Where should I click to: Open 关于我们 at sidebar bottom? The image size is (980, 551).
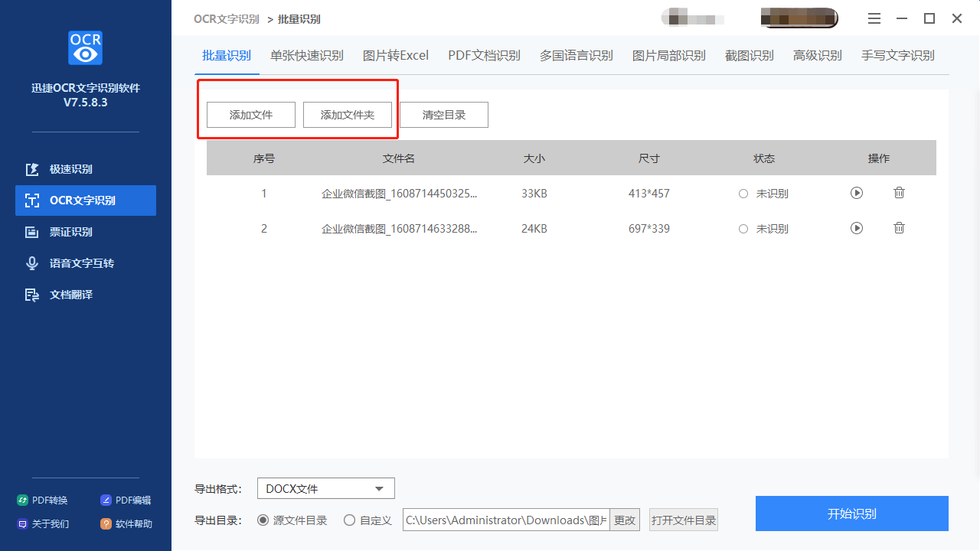click(43, 524)
